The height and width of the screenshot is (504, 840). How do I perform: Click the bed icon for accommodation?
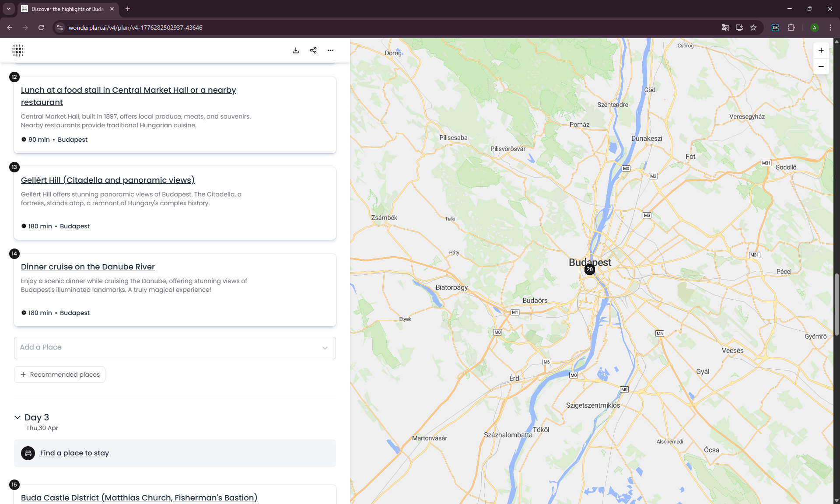tap(28, 453)
